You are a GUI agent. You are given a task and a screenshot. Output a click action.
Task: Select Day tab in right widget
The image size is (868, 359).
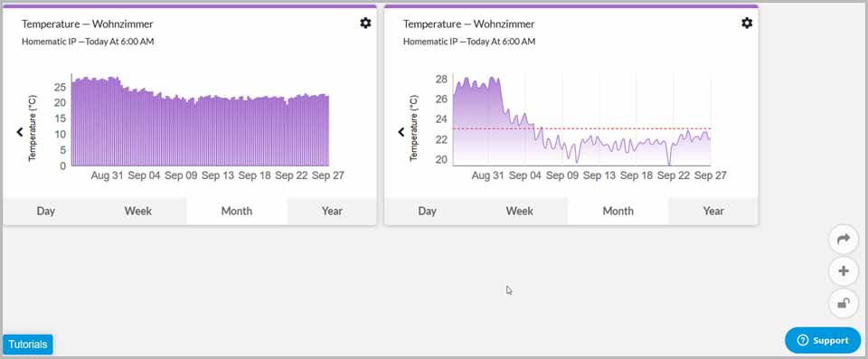pos(428,211)
